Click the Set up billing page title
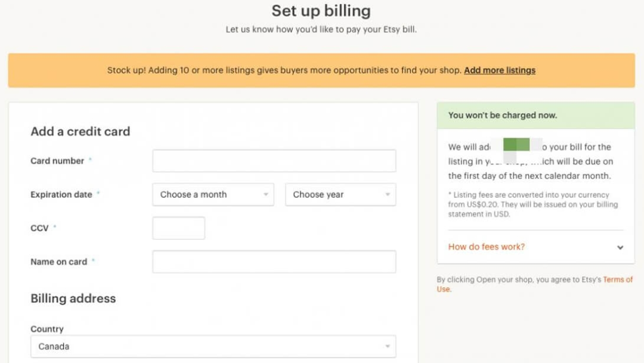 click(x=321, y=11)
